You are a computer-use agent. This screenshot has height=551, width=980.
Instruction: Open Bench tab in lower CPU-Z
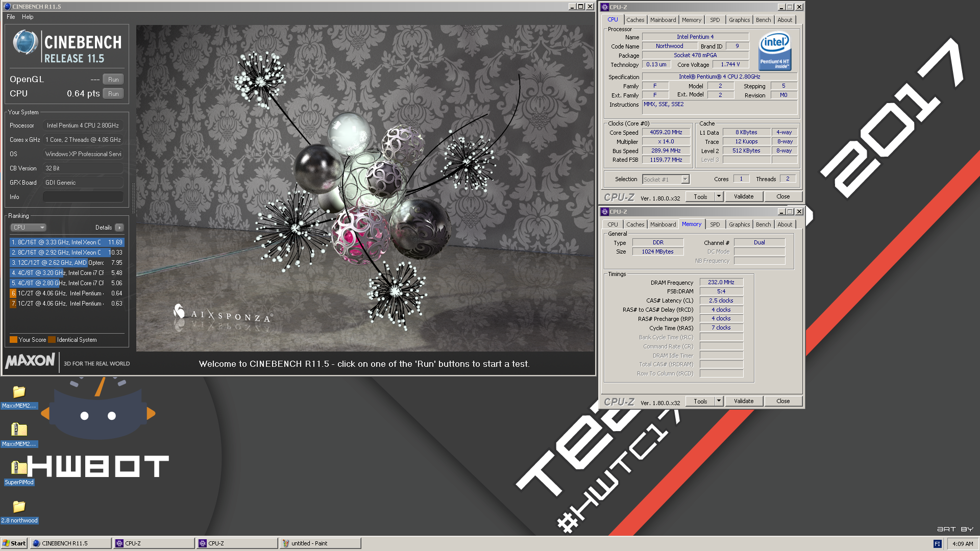pos(763,224)
